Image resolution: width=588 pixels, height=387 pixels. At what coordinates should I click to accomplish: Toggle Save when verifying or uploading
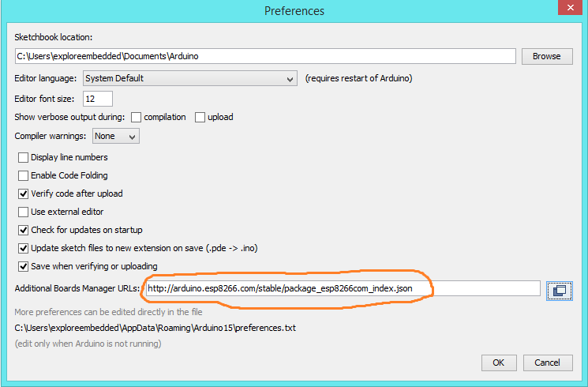click(24, 266)
